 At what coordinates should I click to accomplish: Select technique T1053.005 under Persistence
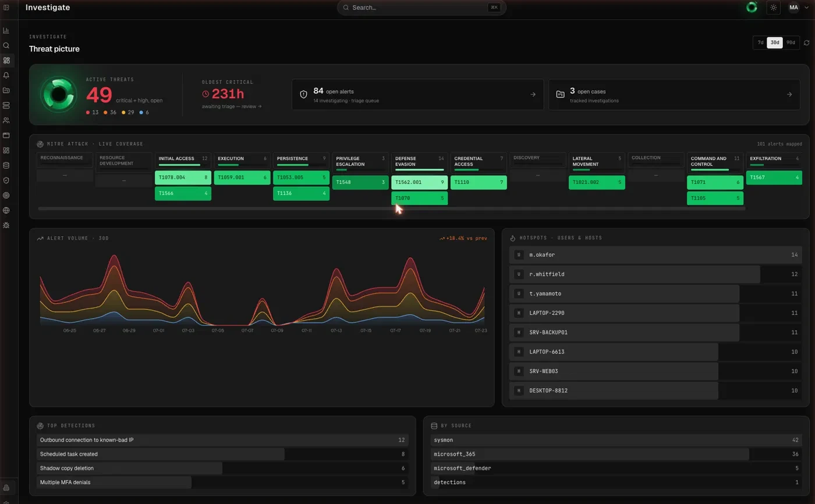click(301, 178)
